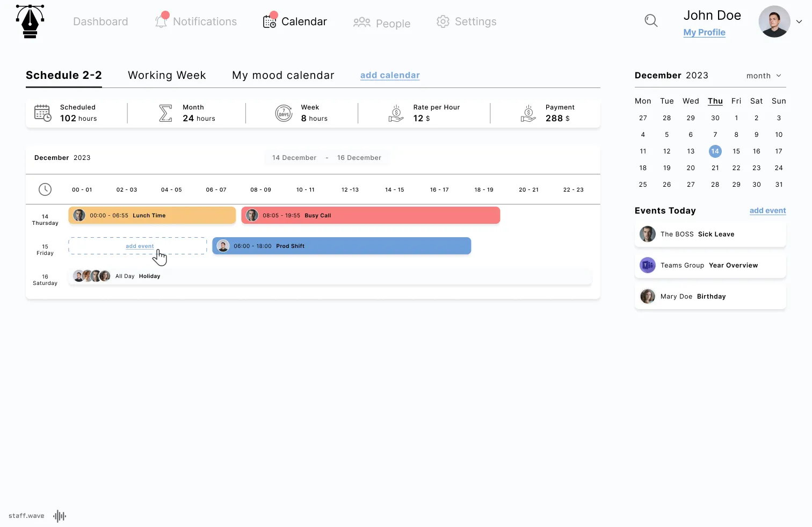Click avatar on Busy Call event
The image size is (812, 527).
252,215
